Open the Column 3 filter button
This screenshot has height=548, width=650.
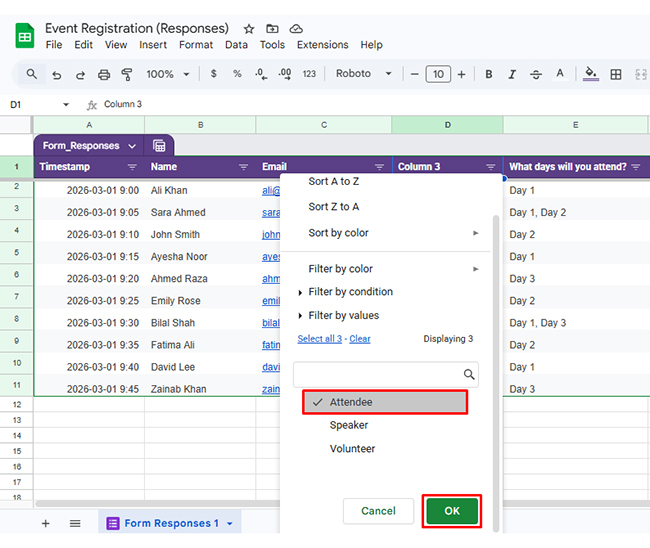click(490, 167)
